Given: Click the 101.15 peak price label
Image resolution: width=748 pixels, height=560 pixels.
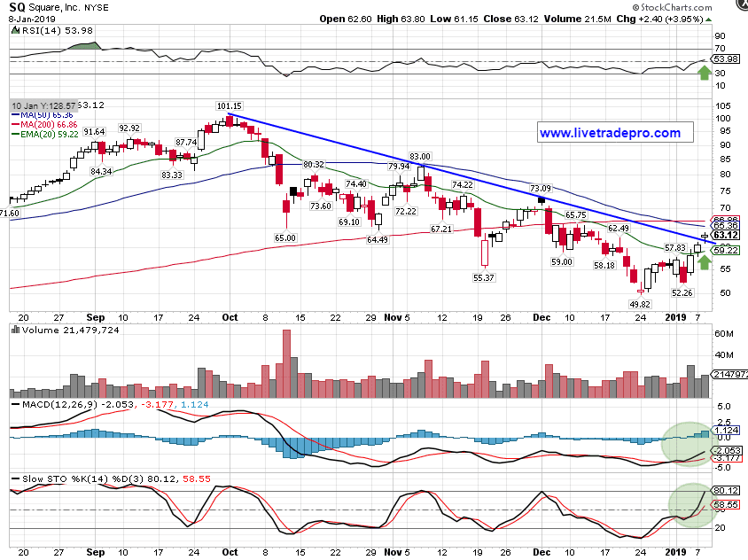Looking at the screenshot, I should coord(229,105).
